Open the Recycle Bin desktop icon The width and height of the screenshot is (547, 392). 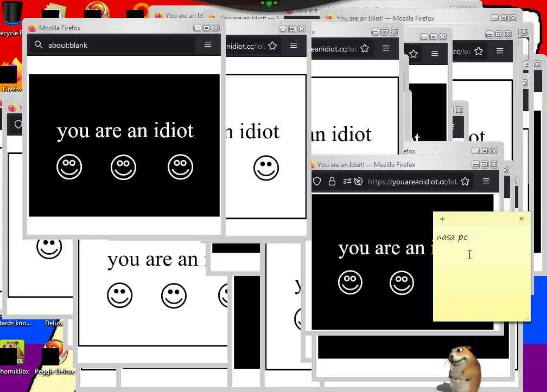tap(11, 18)
